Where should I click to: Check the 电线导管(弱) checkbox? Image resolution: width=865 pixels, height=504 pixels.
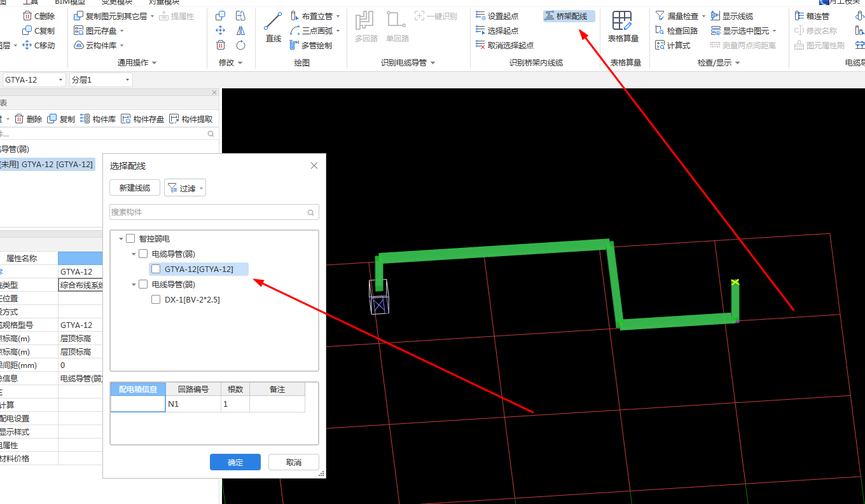click(x=143, y=284)
